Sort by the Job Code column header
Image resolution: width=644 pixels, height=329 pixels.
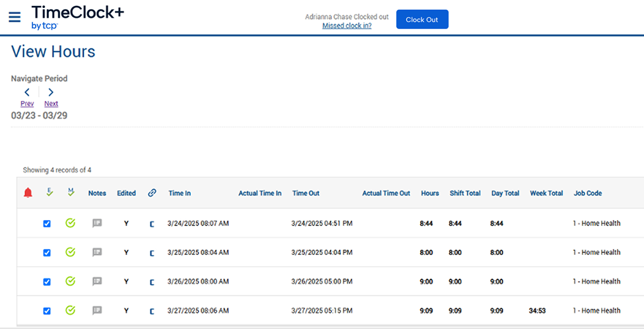[x=587, y=194]
